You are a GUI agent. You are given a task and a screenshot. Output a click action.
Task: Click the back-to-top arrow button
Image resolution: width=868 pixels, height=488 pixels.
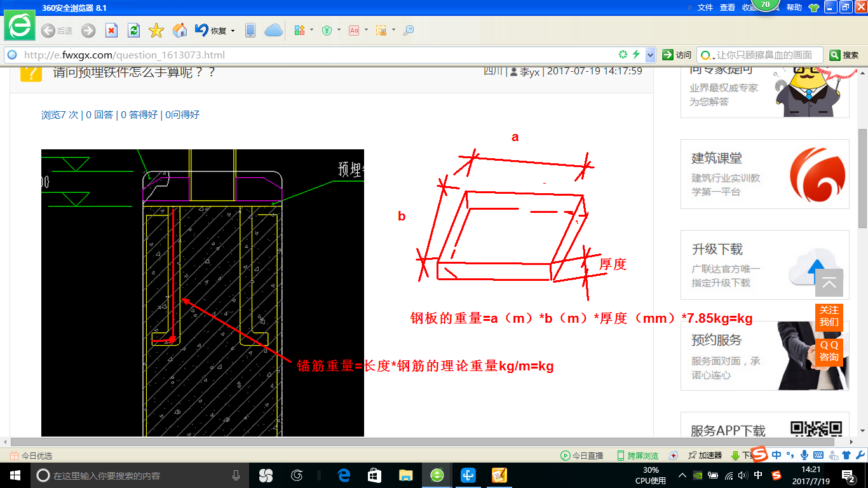coord(829,283)
